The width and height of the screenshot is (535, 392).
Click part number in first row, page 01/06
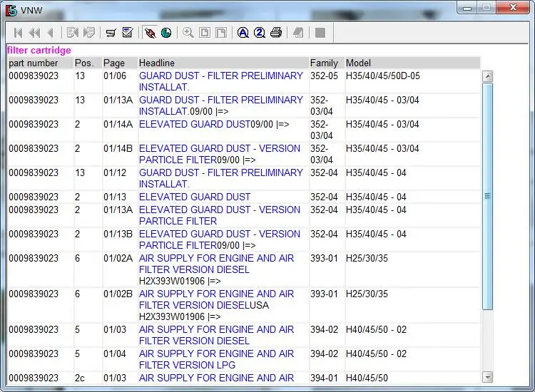34,76
